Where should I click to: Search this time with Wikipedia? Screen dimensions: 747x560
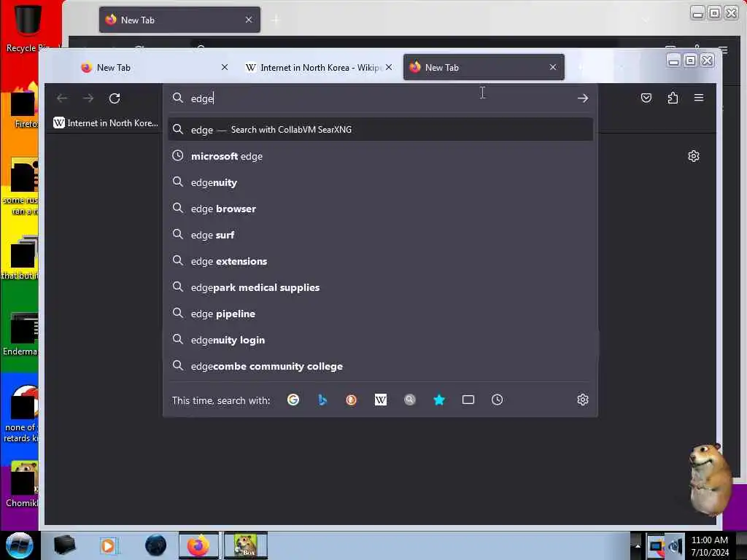click(x=381, y=400)
